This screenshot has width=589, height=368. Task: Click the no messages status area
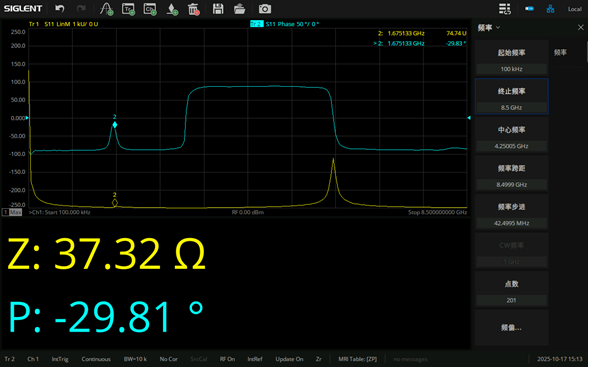(410, 359)
